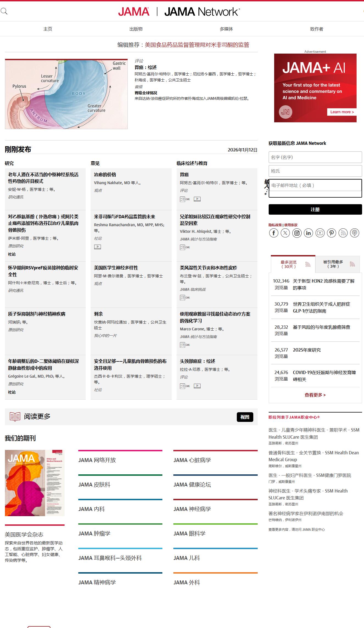
Task: Open the JAMA 心脏病学 journal
Action: coord(192,460)
